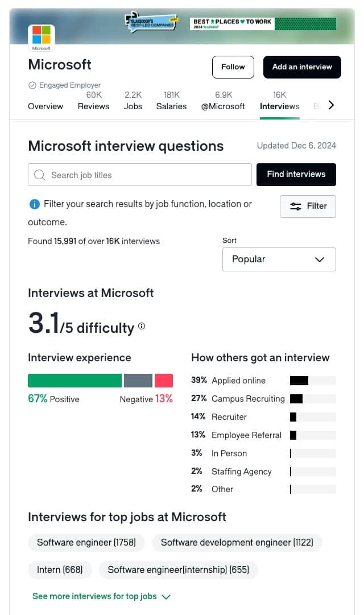Click Add an interview
Viewport: 364px width, 615px height.
[302, 67]
